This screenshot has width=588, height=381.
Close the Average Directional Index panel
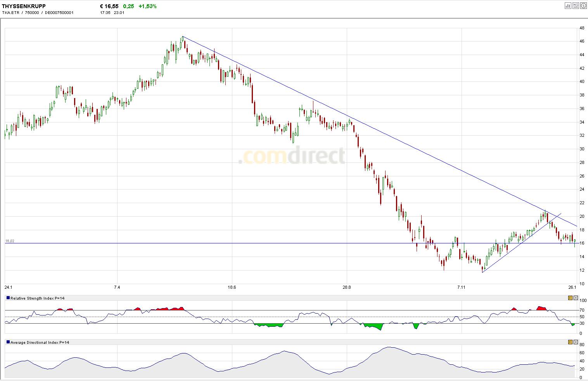576,342
